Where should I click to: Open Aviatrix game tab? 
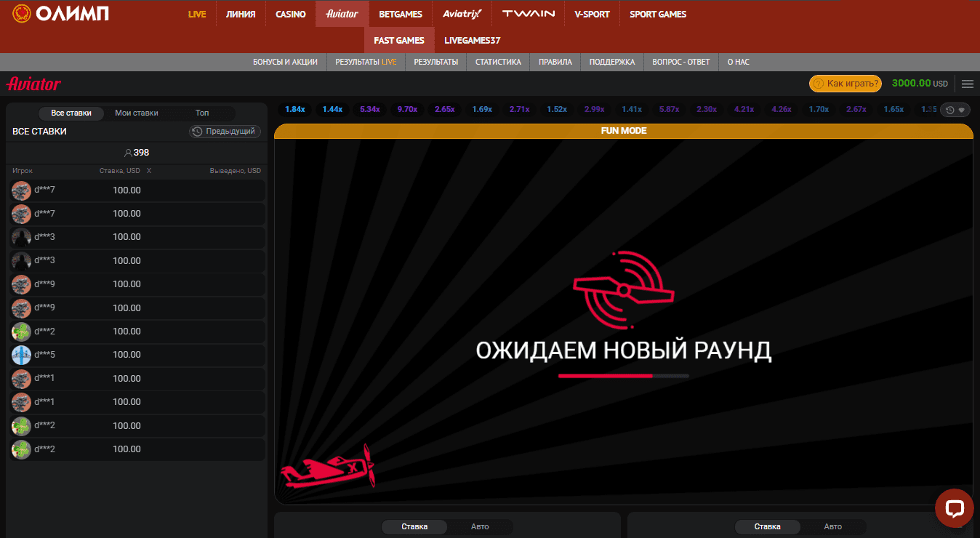(462, 14)
